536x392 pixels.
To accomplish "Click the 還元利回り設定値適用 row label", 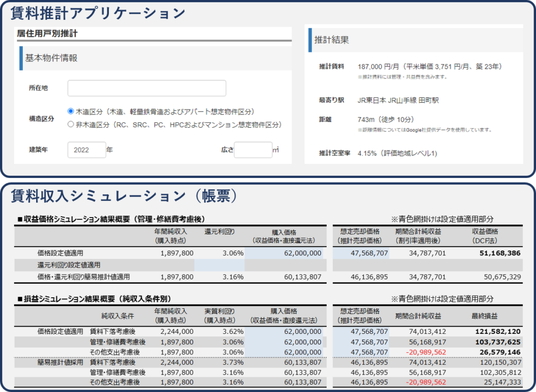I will 69,265.
